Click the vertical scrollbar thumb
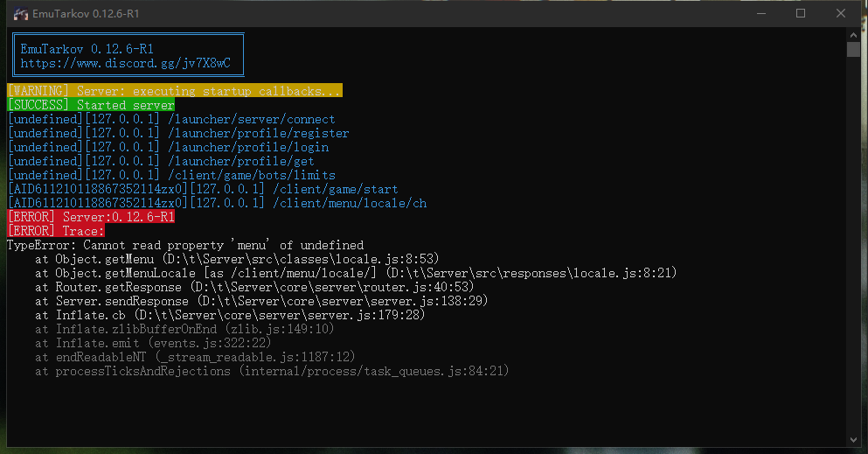 tap(853, 49)
